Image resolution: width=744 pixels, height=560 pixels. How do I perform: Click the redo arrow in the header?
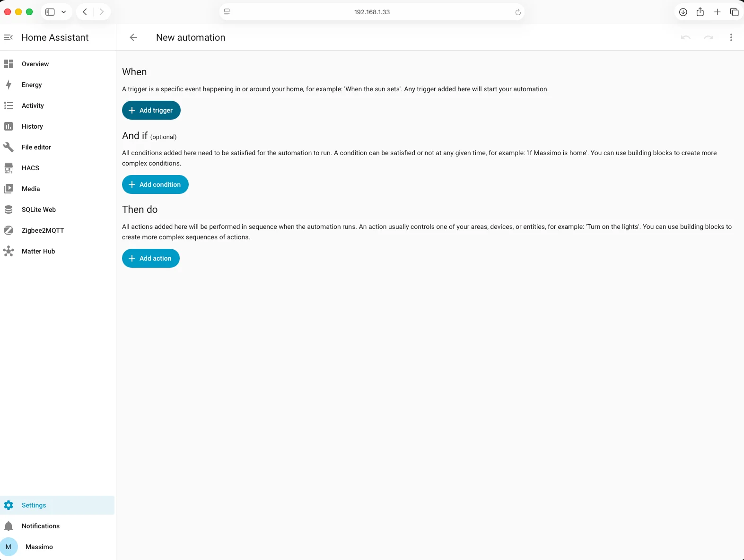point(709,37)
